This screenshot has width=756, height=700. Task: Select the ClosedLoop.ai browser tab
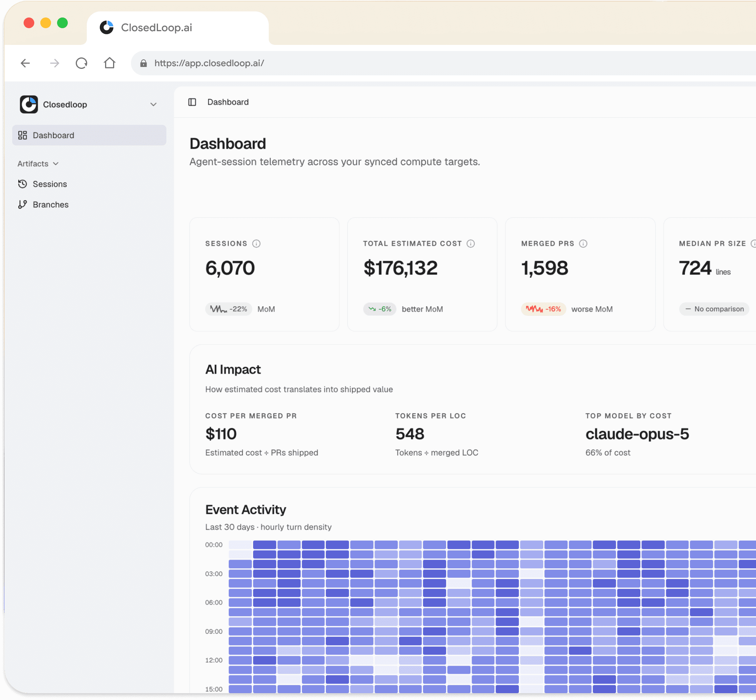click(x=178, y=28)
